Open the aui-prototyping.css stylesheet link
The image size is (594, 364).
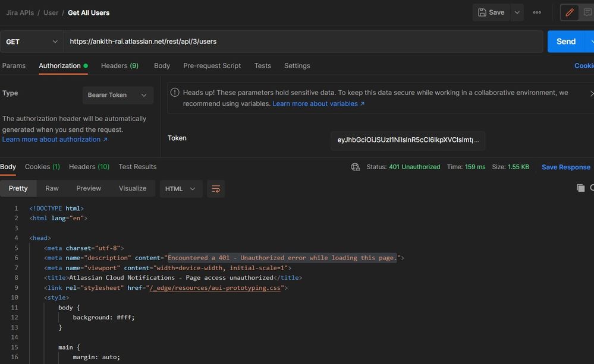click(215, 288)
